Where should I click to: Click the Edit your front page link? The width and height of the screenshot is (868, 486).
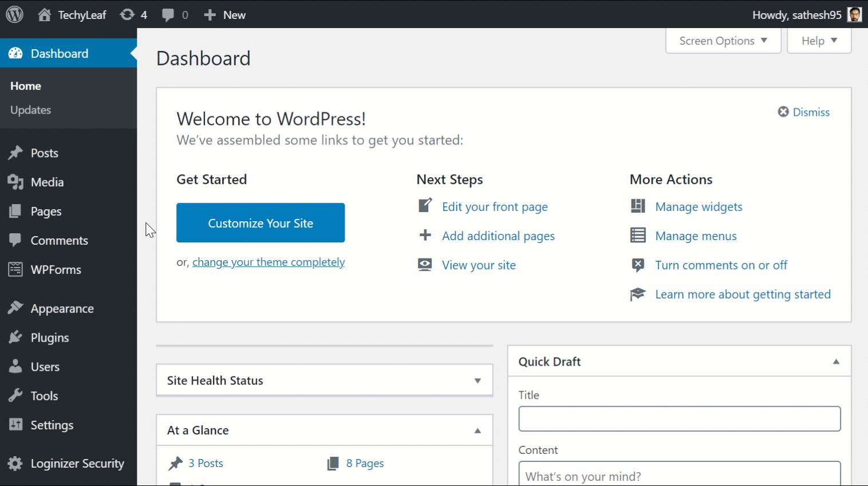(495, 207)
